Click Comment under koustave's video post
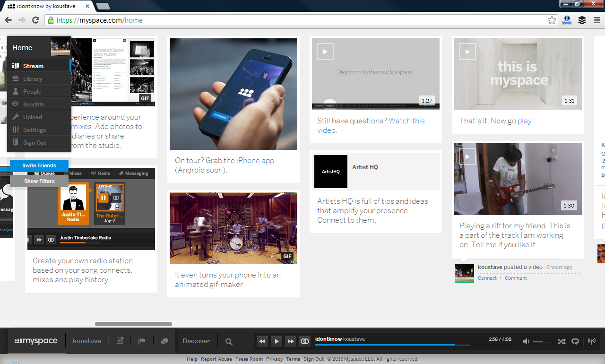 [x=516, y=278]
